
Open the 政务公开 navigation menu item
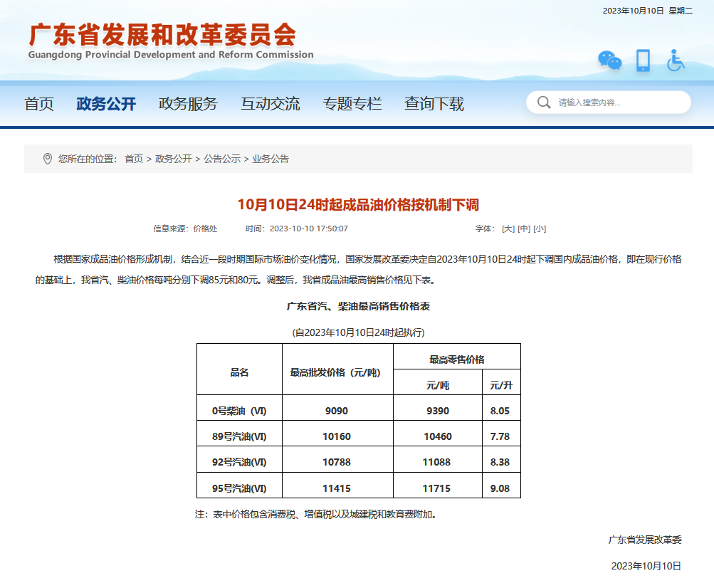106,104
